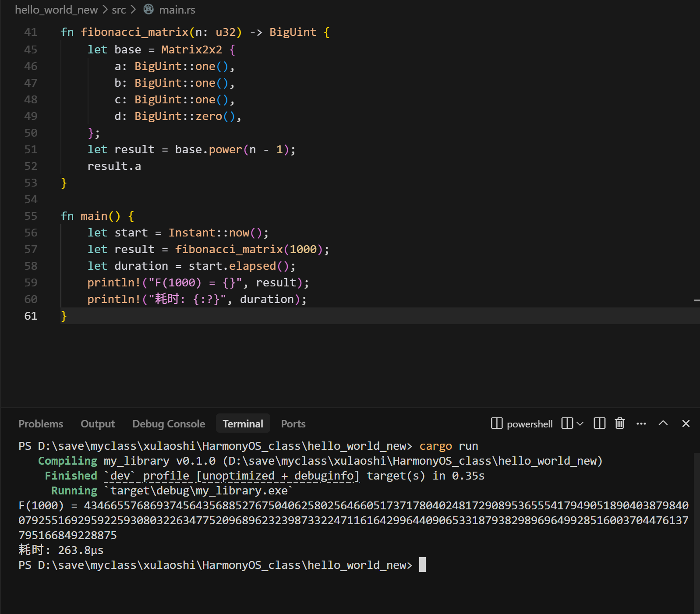Click the result.a expression on line 52
Screen dimensions: 700x614
click(x=114, y=166)
